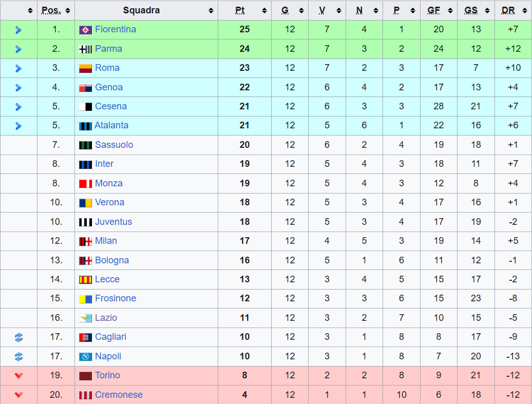Screen dimensions: 532x404
Task: Click the Frosinone flag icon
Action: (x=85, y=299)
